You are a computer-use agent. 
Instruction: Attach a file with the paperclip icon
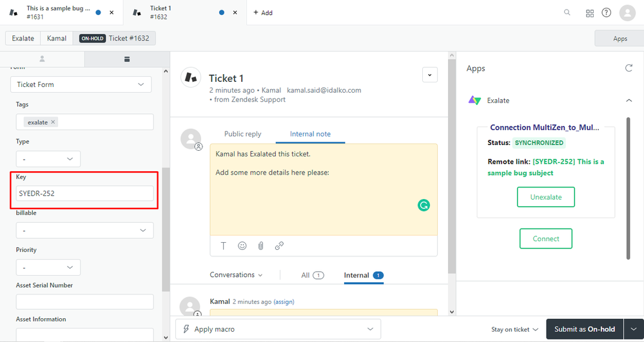coord(261,246)
